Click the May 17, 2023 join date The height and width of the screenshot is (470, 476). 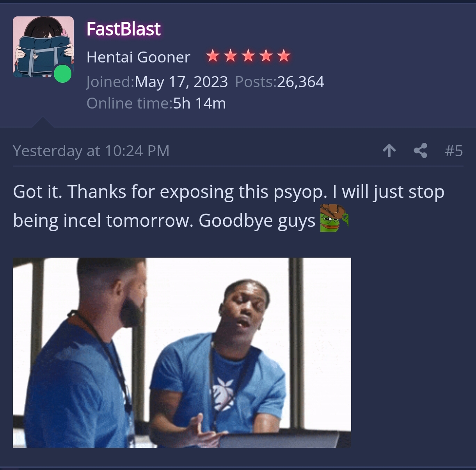click(x=181, y=82)
